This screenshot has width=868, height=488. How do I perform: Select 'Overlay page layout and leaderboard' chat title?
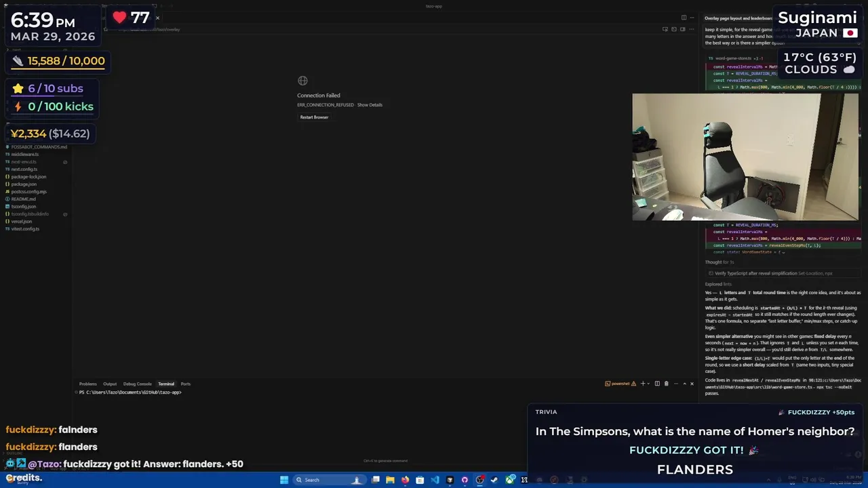click(738, 18)
